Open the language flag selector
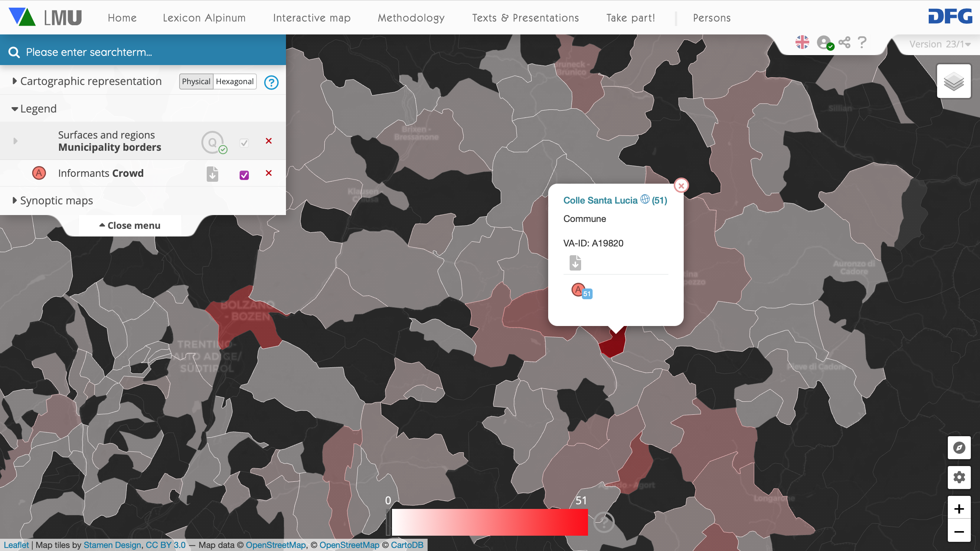The width and height of the screenshot is (980, 551). tap(802, 42)
